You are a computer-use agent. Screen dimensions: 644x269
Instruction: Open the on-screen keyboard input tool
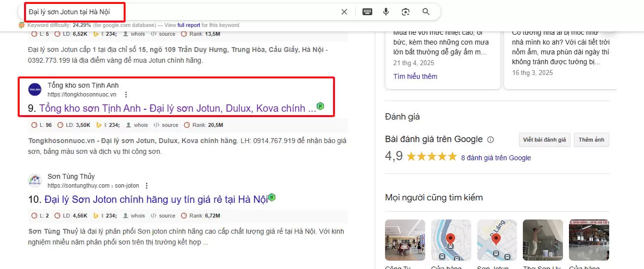pos(367,12)
